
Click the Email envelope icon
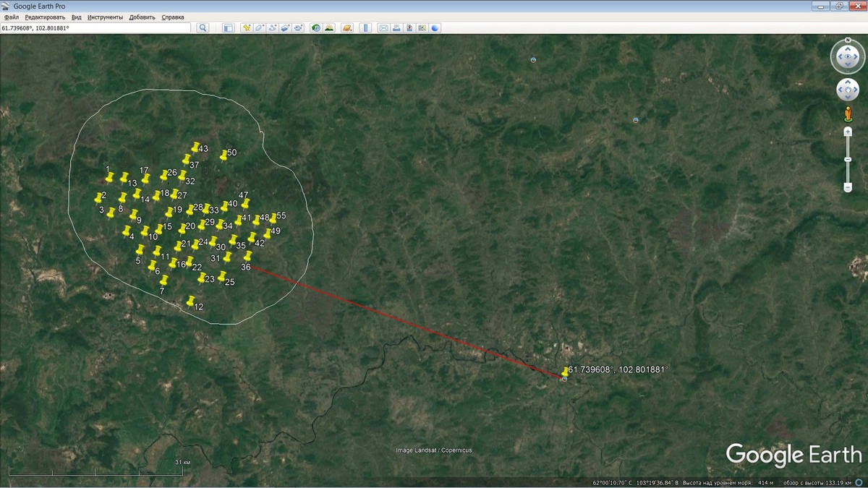[x=383, y=27]
